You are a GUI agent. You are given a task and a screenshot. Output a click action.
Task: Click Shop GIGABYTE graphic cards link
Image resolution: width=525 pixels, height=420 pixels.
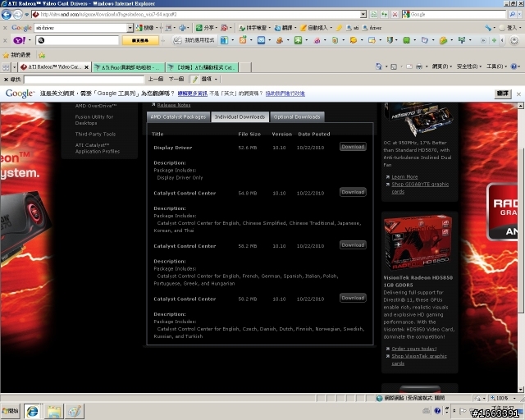point(420,188)
